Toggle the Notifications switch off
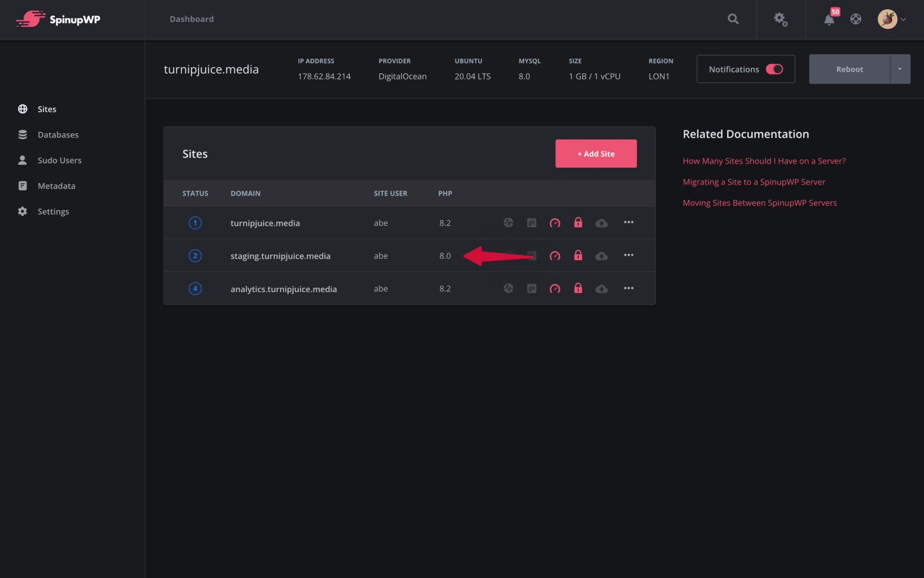 pyautogui.click(x=774, y=69)
